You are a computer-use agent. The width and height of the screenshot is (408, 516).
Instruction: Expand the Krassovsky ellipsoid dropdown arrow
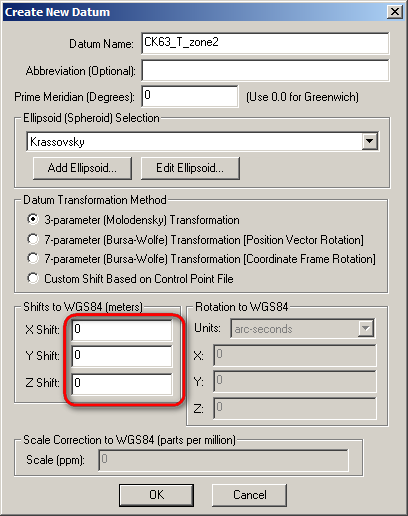pyautogui.click(x=369, y=141)
